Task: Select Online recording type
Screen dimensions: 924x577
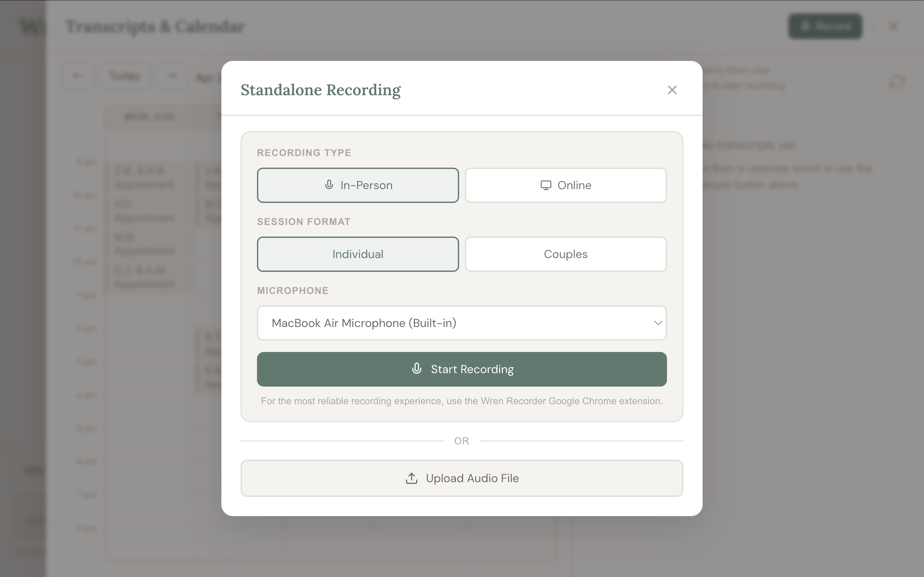Action: tap(566, 185)
